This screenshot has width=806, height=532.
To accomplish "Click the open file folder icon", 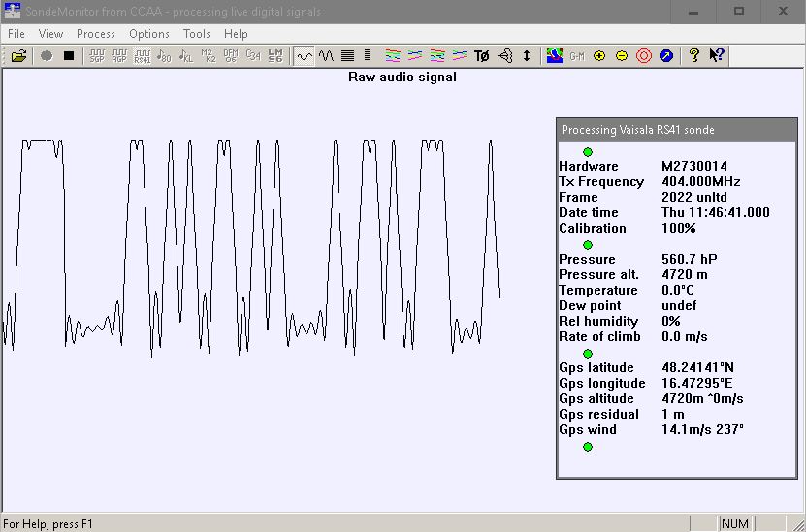I will pos(19,56).
